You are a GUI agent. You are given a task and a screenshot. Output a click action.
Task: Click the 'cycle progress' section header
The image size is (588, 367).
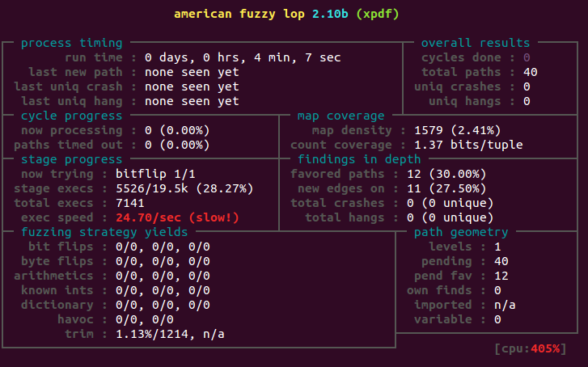72,116
